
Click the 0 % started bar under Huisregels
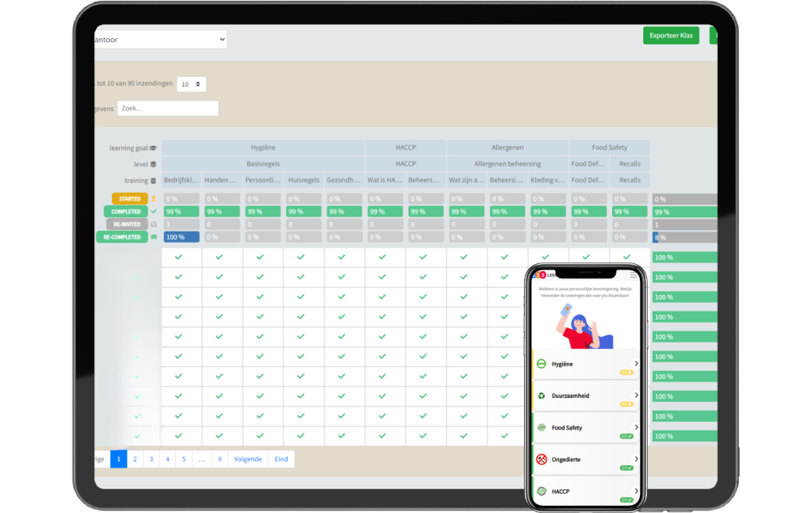pos(304,199)
